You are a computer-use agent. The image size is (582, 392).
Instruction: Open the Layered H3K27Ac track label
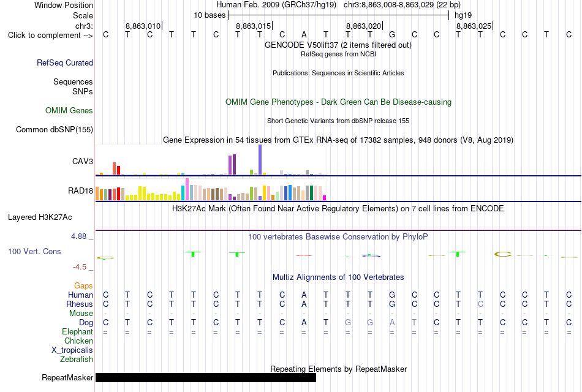(40, 217)
